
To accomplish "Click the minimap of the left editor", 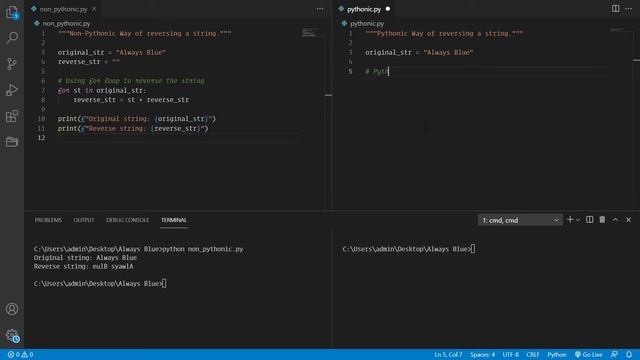I will pyautogui.click(x=313, y=33).
